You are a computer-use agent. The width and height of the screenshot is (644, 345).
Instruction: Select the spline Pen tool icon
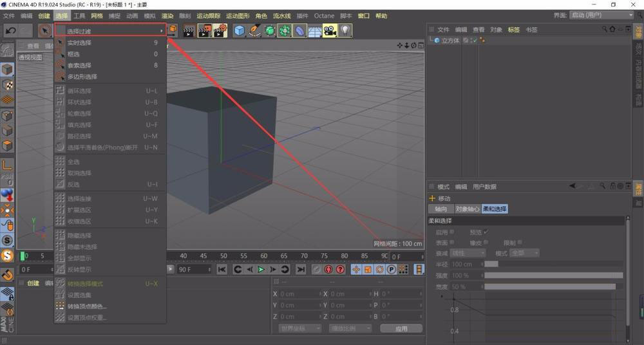254,31
